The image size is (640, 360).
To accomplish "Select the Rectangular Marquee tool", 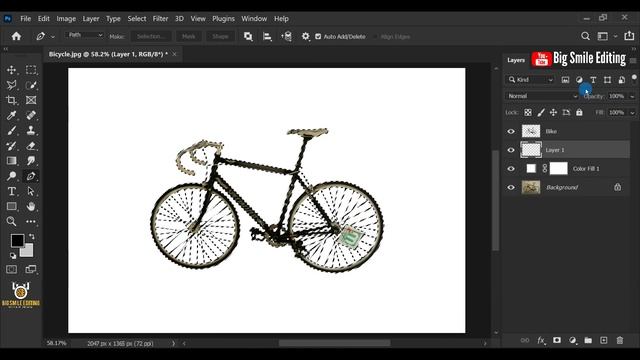I will 31,70.
